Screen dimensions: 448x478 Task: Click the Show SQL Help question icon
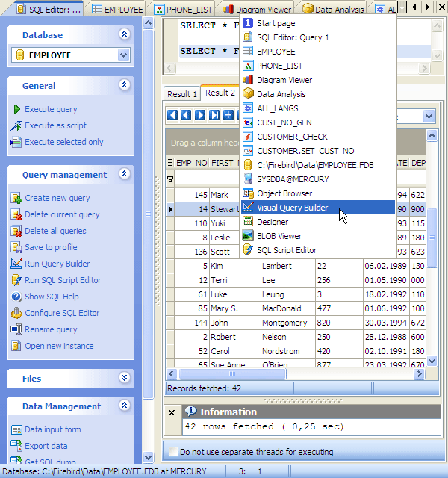pos(16,297)
